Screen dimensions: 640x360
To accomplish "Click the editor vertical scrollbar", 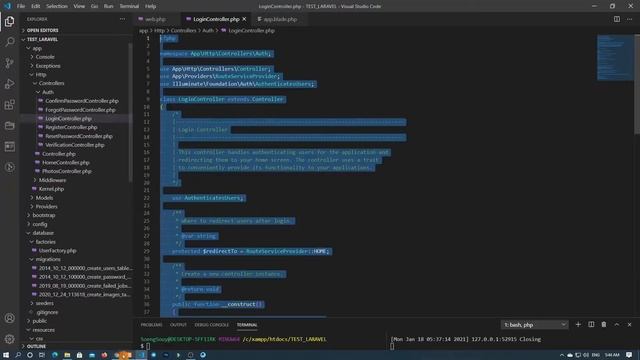I will [637, 84].
